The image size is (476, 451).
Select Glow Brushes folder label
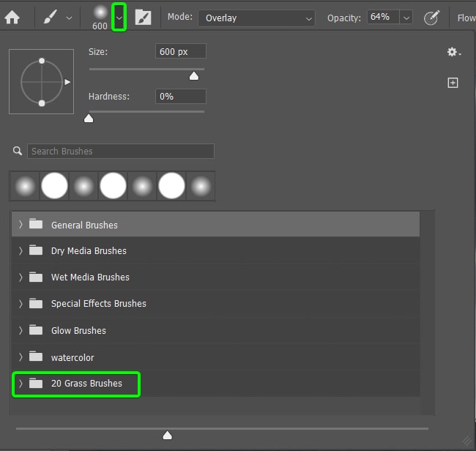click(78, 330)
